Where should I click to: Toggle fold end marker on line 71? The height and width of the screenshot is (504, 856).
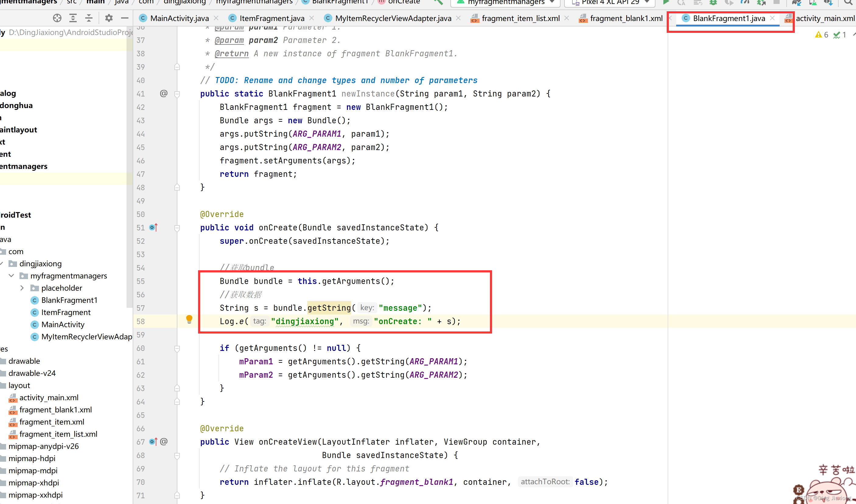(x=177, y=495)
